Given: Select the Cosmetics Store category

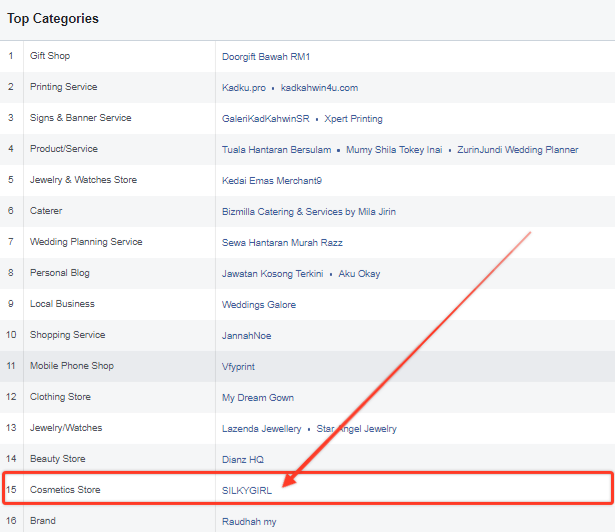Looking at the screenshot, I should pyautogui.click(x=65, y=490).
